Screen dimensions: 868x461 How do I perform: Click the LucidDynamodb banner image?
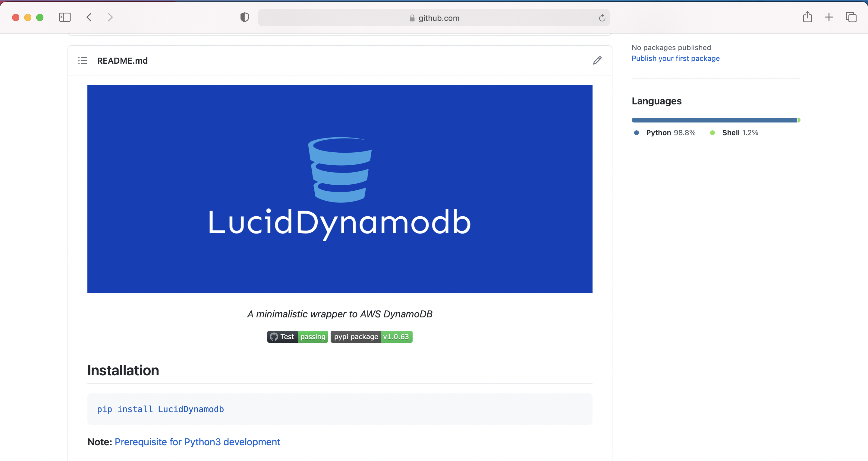340,189
